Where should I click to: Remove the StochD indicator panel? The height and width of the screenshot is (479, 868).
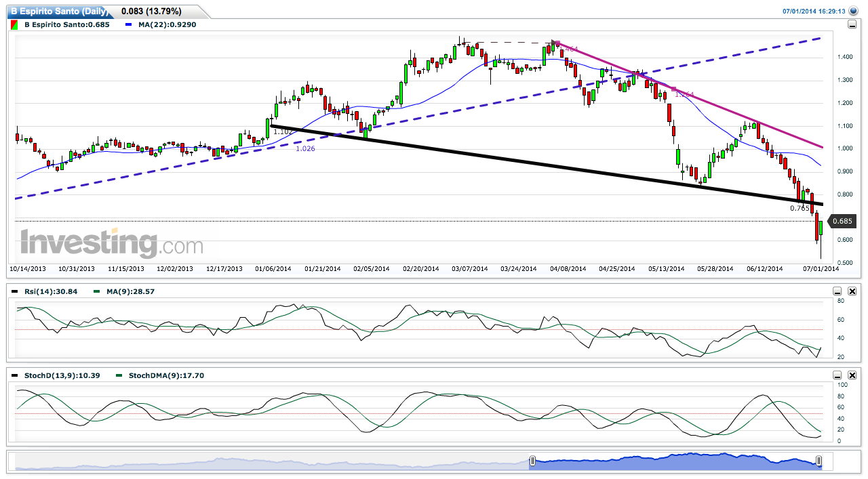click(x=852, y=375)
